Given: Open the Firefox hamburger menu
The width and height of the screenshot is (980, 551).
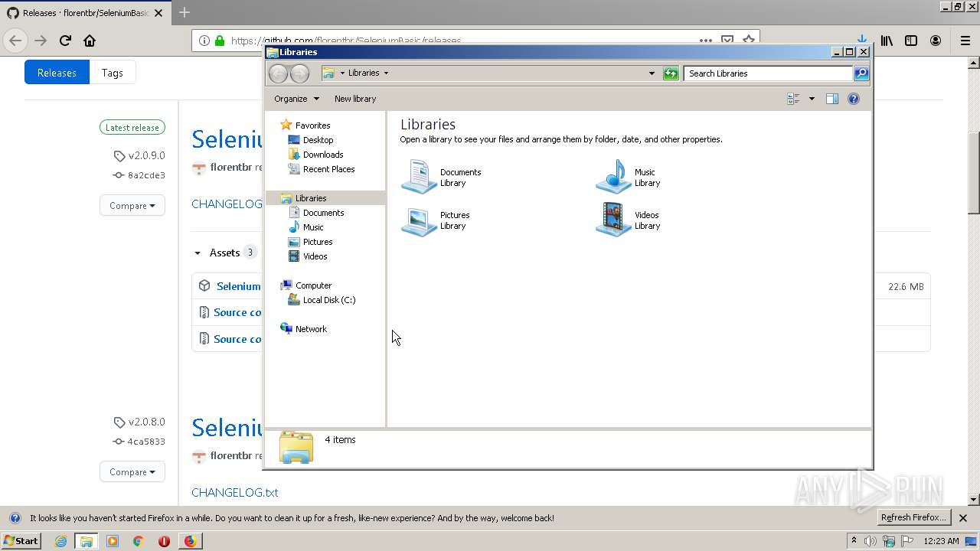Looking at the screenshot, I should 965,41.
